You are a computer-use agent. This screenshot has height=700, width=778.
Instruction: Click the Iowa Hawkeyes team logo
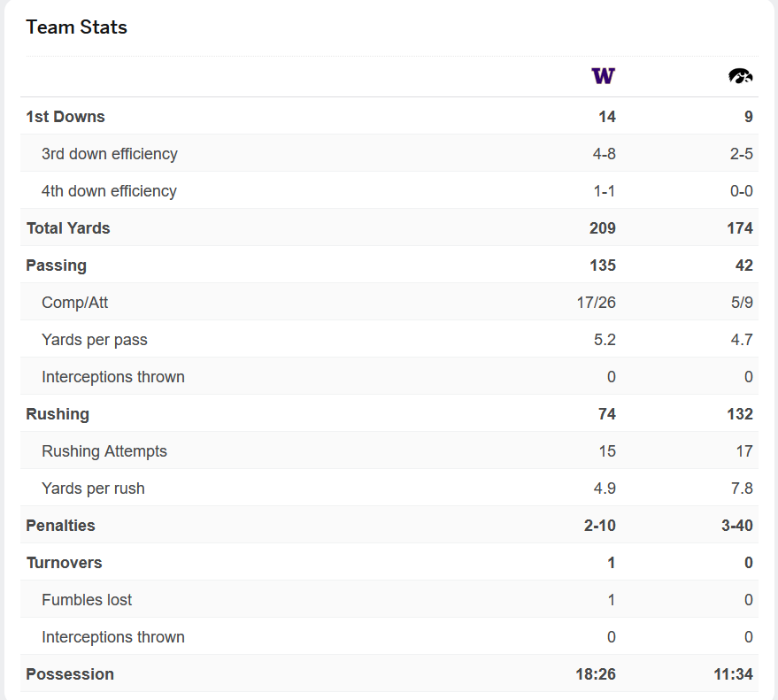click(740, 76)
